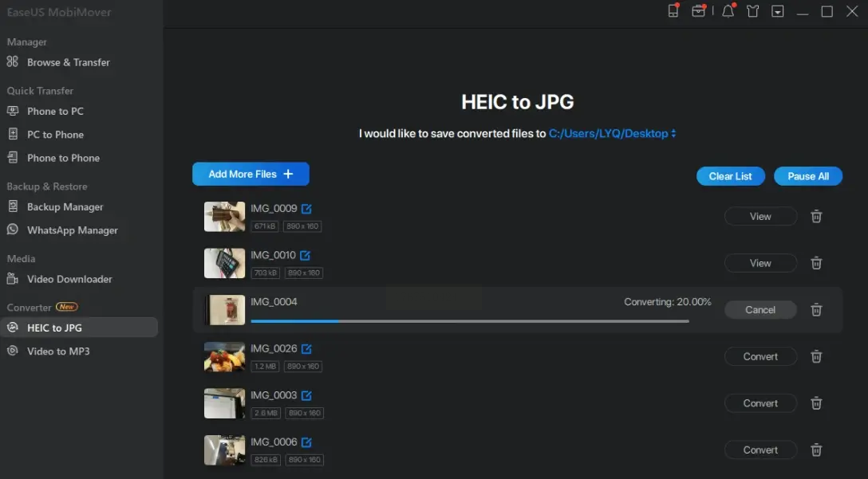868x479 pixels.
Task: Delete IMG_0004 with trash icon
Action: pos(816,310)
